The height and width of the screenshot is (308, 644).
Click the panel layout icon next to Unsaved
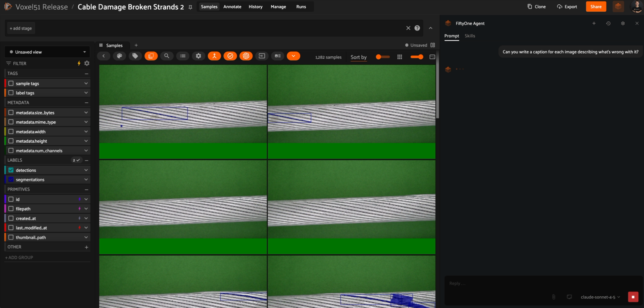click(433, 45)
